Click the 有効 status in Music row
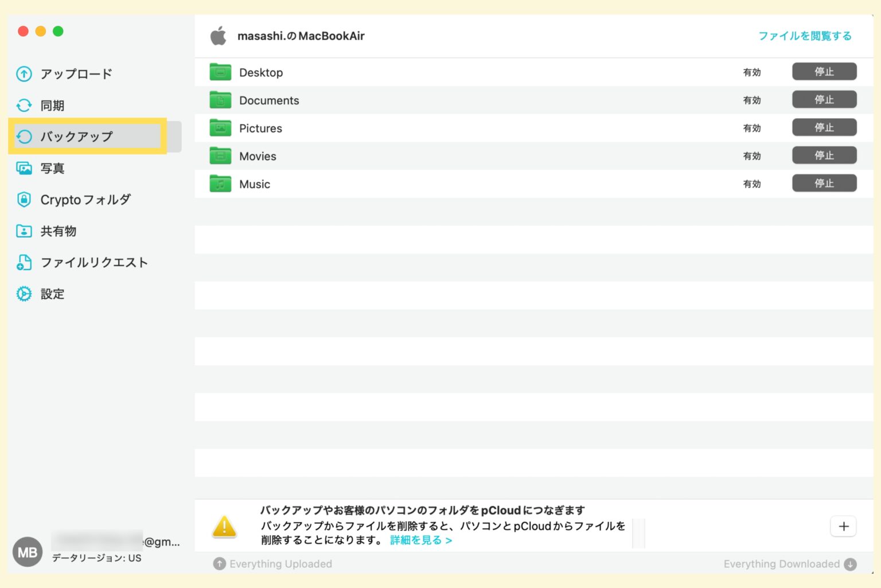This screenshot has height=588, width=881. (x=752, y=184)
